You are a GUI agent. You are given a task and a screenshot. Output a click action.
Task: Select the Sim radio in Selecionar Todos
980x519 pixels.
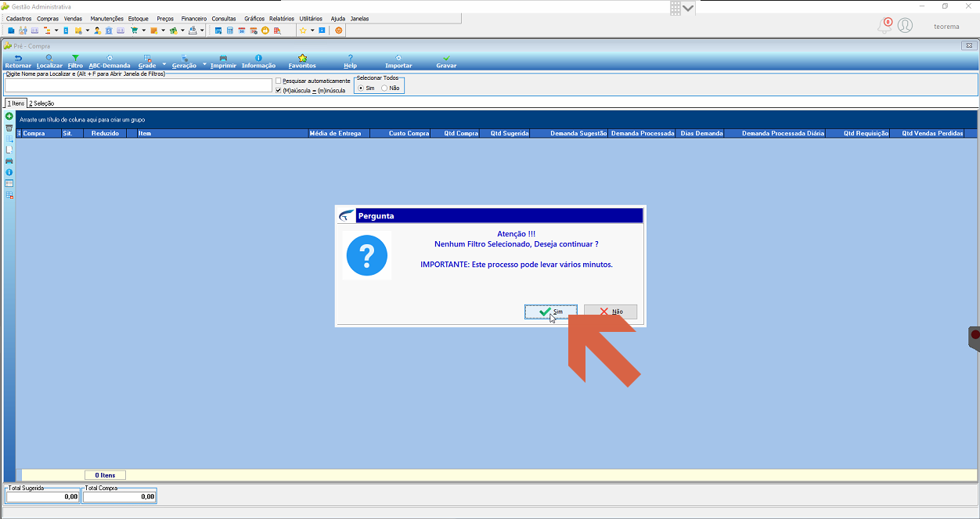point(361,88)
